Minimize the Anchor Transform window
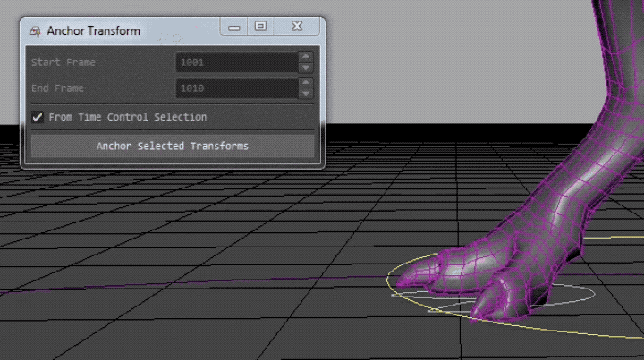644x360 pixels. coord(234,29)
